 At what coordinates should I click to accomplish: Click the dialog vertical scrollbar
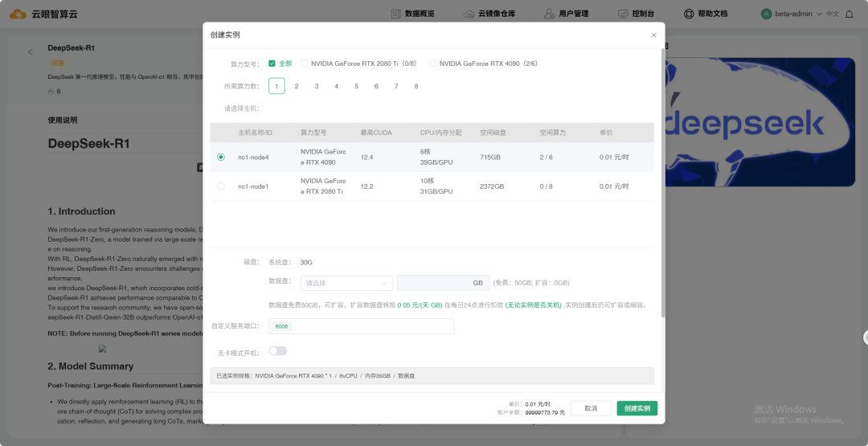point(663,182)
